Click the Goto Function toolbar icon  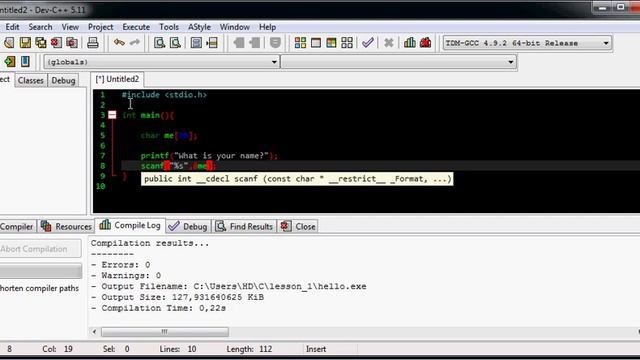click(196, 42)
